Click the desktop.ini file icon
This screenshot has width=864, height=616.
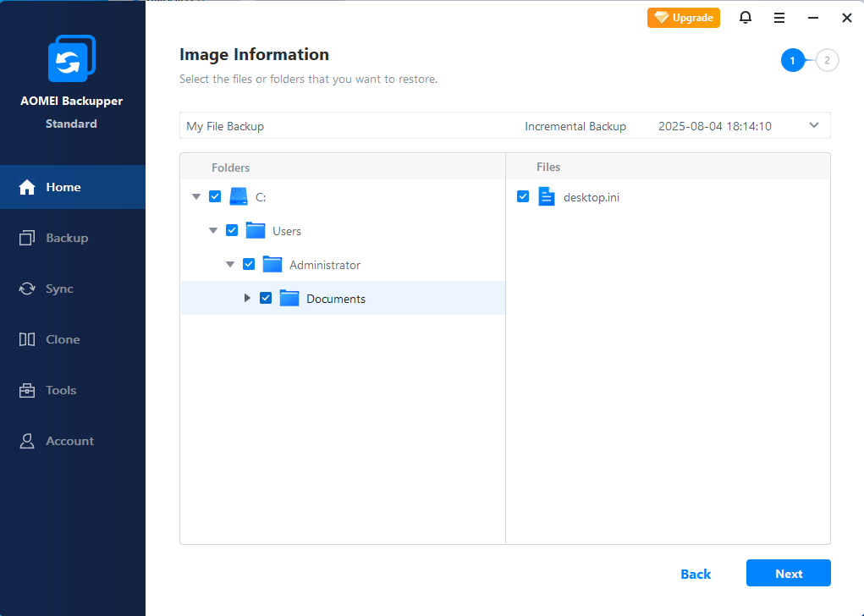pos(547,197)
